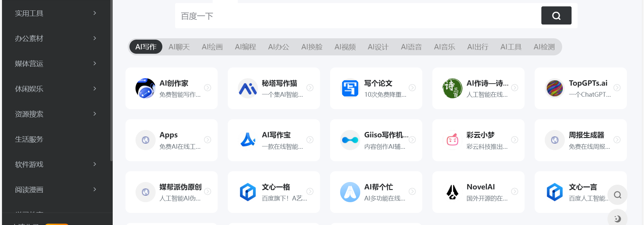644x225 pixels.
Task: Open the AI检测 tab
Action: click(544, 47)
